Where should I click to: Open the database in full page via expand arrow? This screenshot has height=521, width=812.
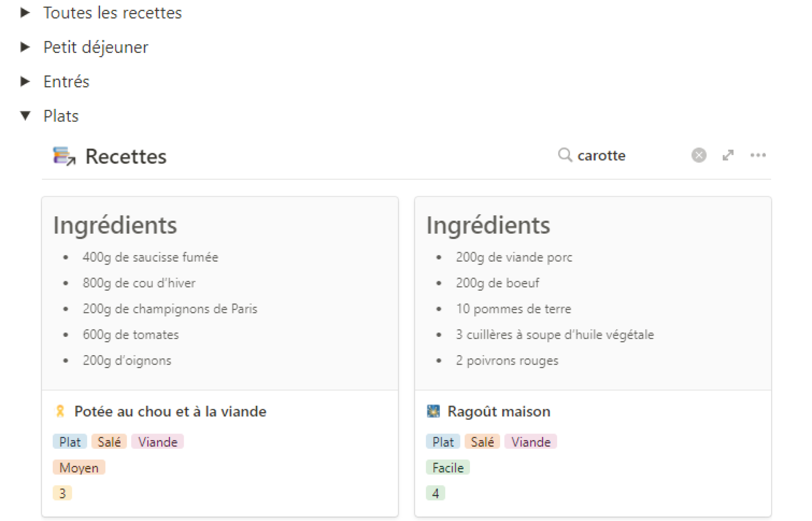coord(728,155)
